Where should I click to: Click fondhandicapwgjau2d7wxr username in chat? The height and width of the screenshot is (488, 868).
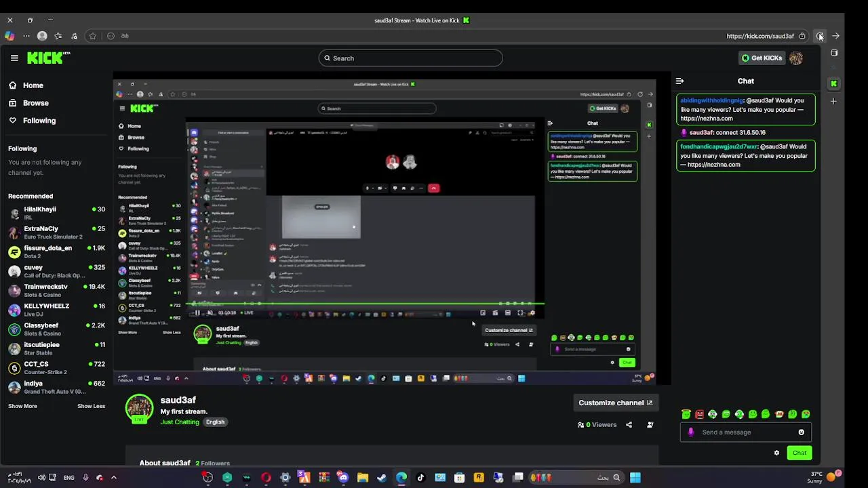coord(719,146)
